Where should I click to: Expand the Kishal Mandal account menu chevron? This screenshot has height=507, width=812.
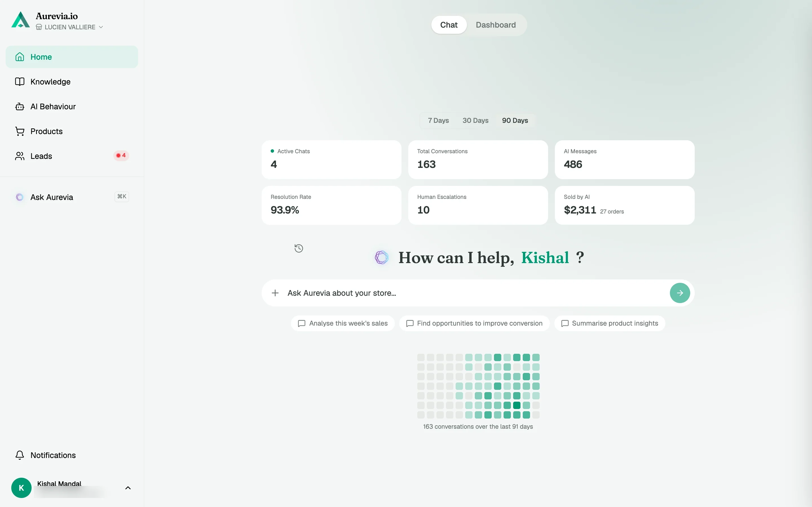(x=128, y=488)
